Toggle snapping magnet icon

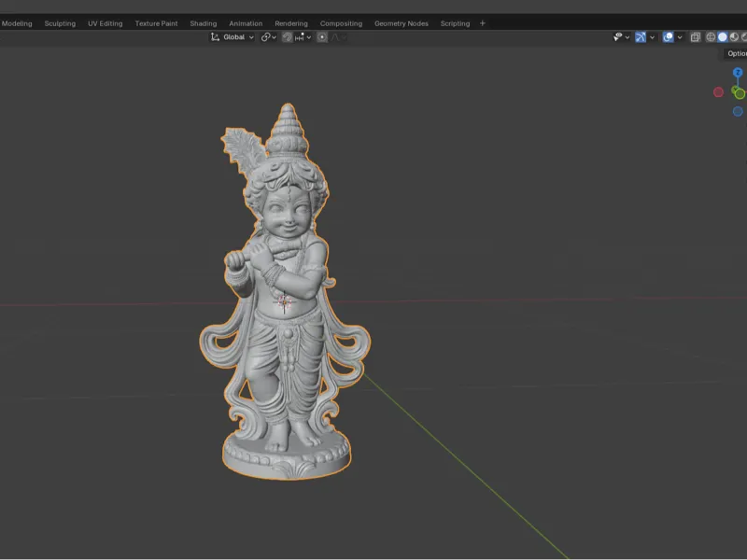[x=287, y=37]
